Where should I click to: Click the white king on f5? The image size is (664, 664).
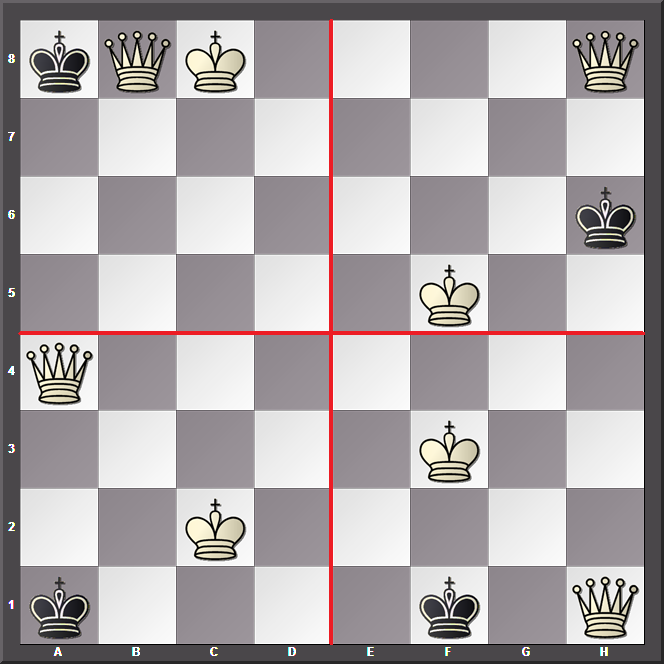pos(449,294)
